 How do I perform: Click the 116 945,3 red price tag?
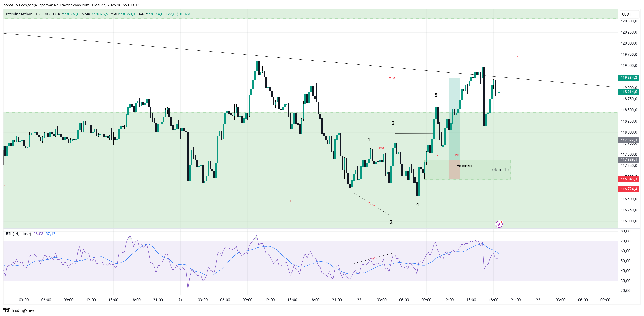tap(628, 179)
